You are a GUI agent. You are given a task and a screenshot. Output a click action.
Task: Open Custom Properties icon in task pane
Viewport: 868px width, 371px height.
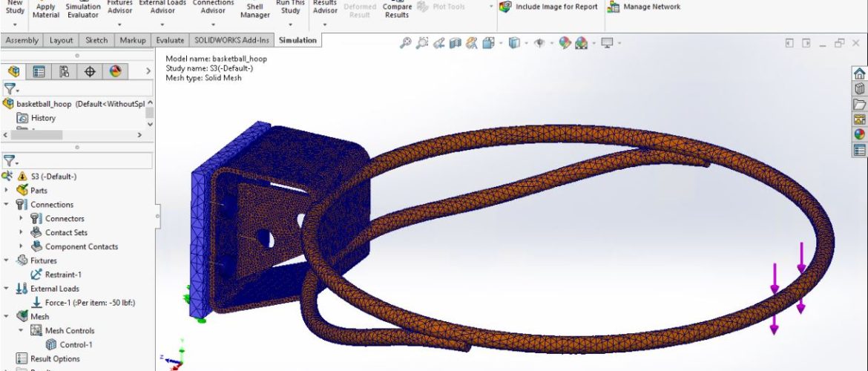click(859, 150)
